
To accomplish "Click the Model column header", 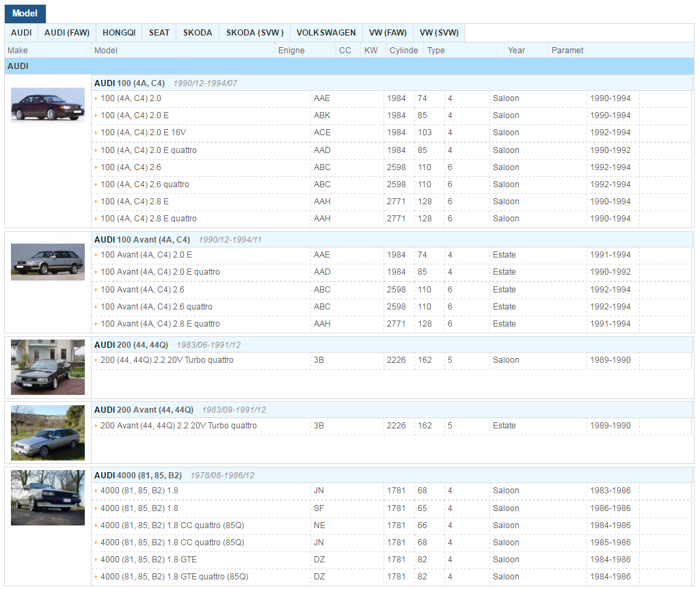I will [x=106, y=51].
